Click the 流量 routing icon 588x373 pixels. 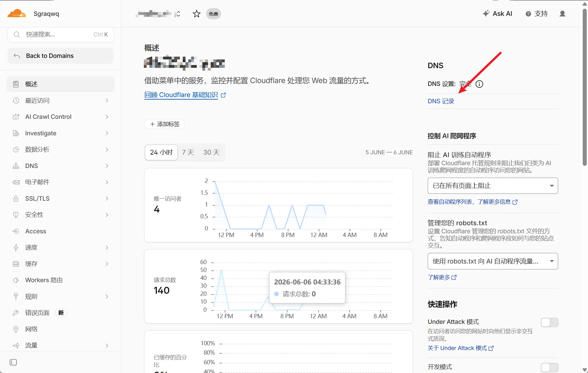click(16, 345)
